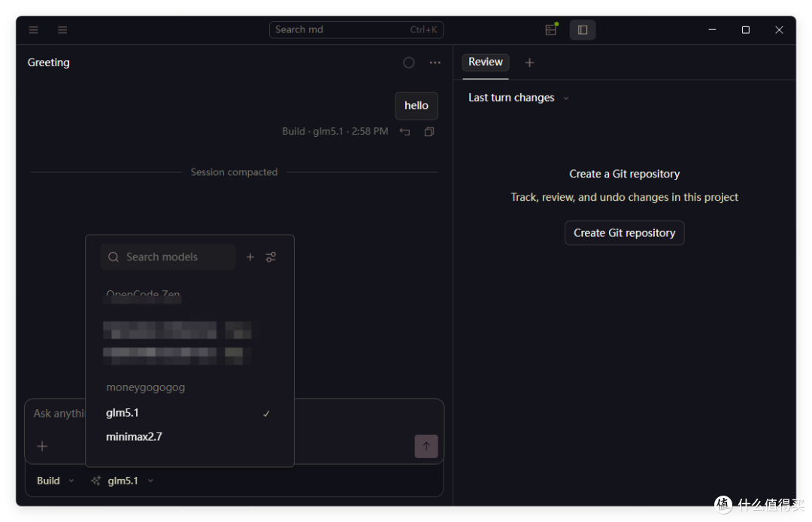Toggle the side panel layout icon
Image resolution: width=812 pixels, height=522 pixels.
[x=583, y=30]
